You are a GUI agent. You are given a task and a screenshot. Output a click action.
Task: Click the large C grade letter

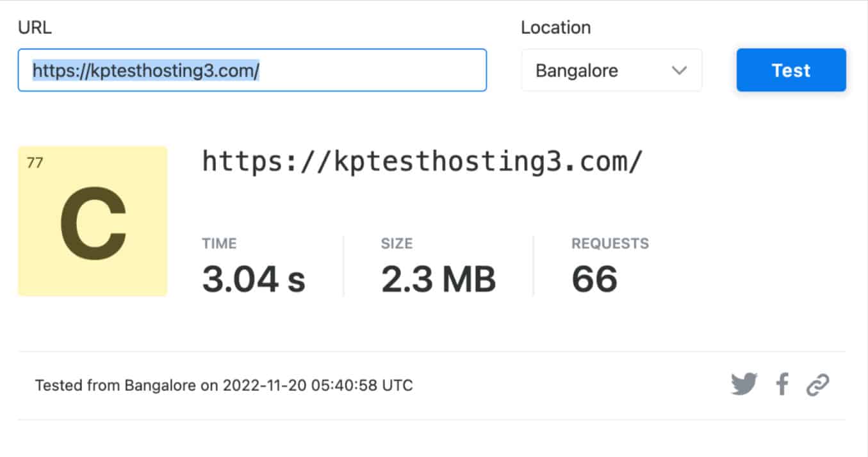[93, 223]
